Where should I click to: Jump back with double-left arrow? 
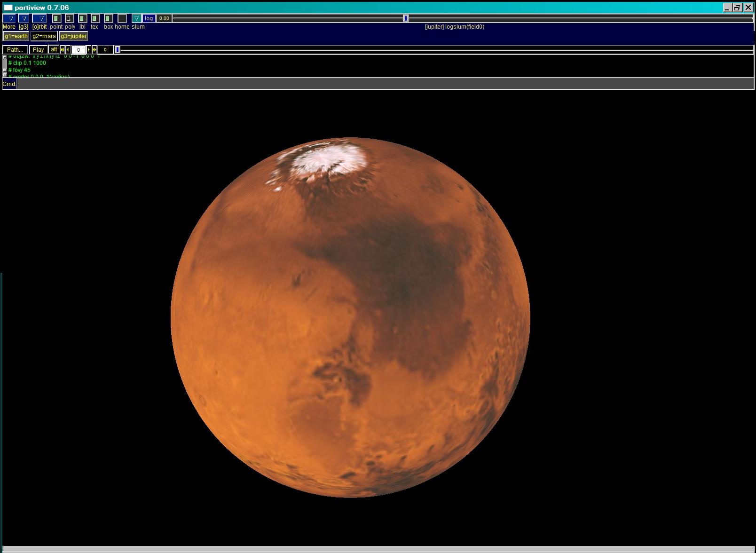[63, 49]
